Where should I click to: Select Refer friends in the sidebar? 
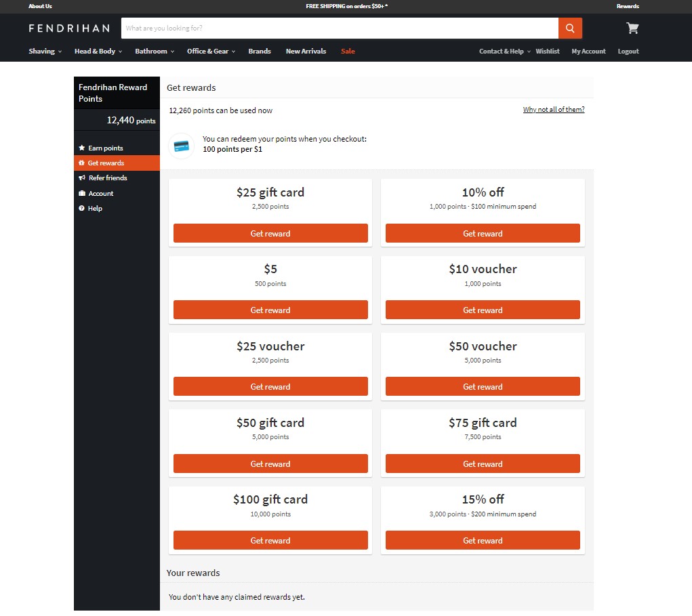click(x=117, y=178)
